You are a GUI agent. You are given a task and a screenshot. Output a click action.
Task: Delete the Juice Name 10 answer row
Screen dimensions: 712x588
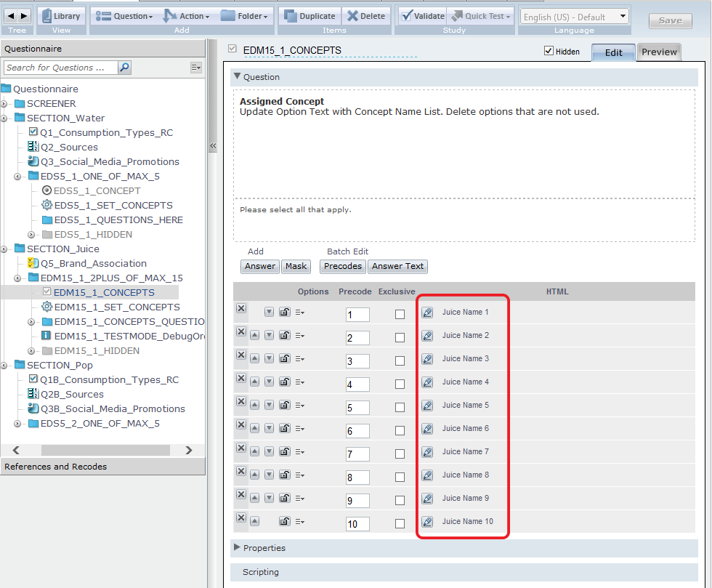(241, 518)
